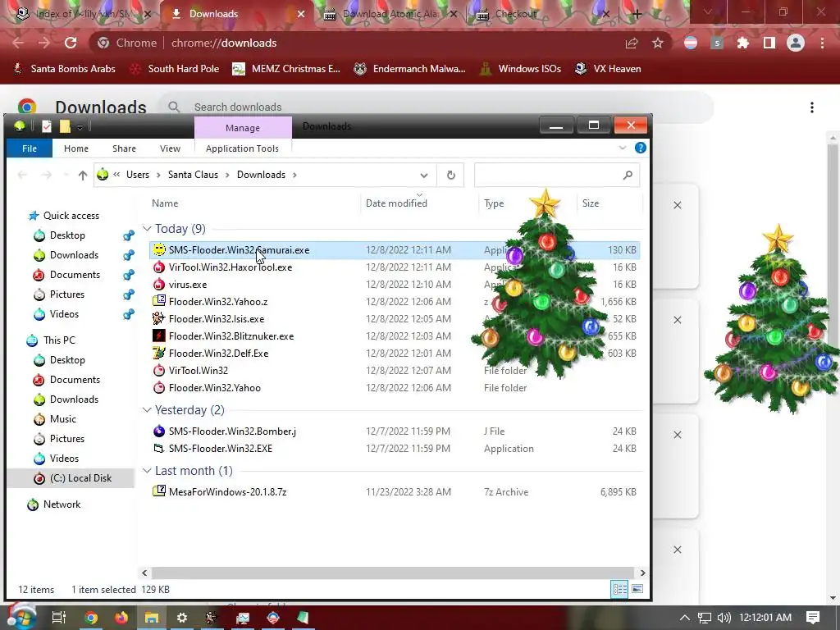
Task: Click the Explorer up-directory arrow
Action: click(83, 175)
